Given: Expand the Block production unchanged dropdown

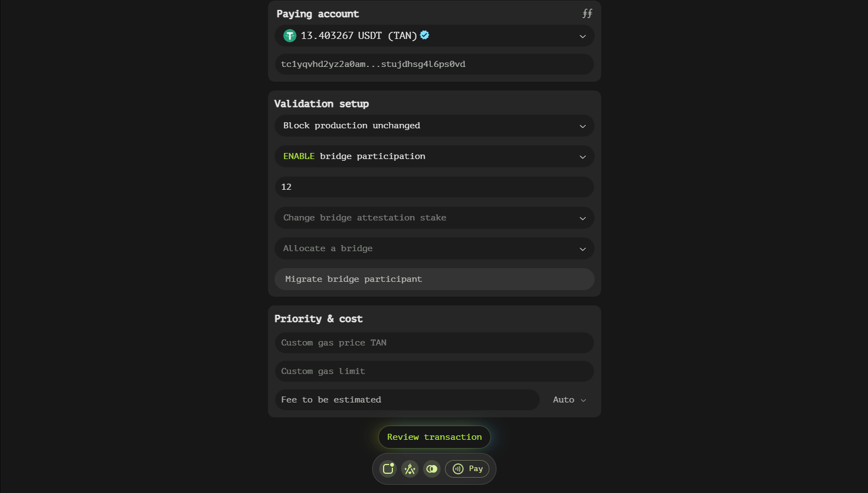Looking at the screenshot, I should pos(434,126).
